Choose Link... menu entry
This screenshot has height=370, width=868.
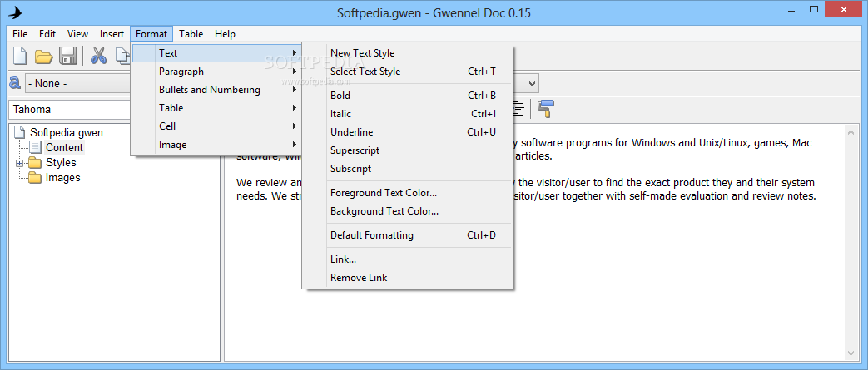408,259
